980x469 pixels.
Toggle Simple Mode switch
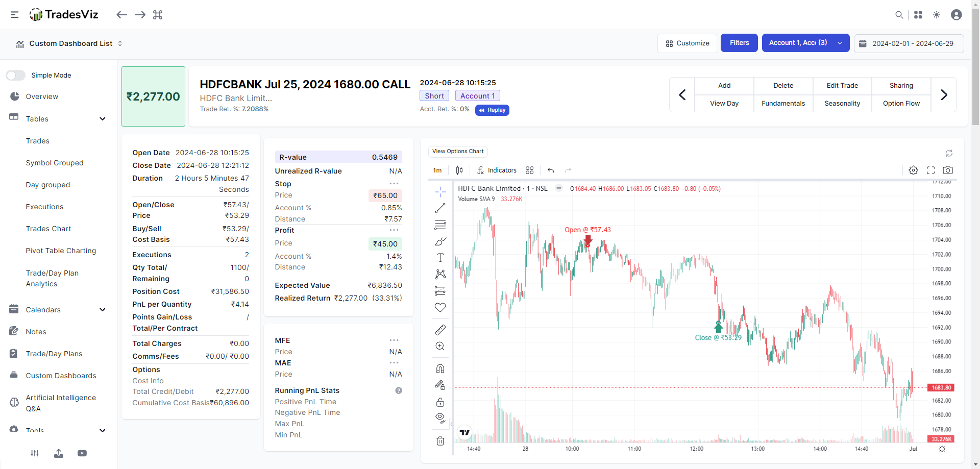[16, 76]
